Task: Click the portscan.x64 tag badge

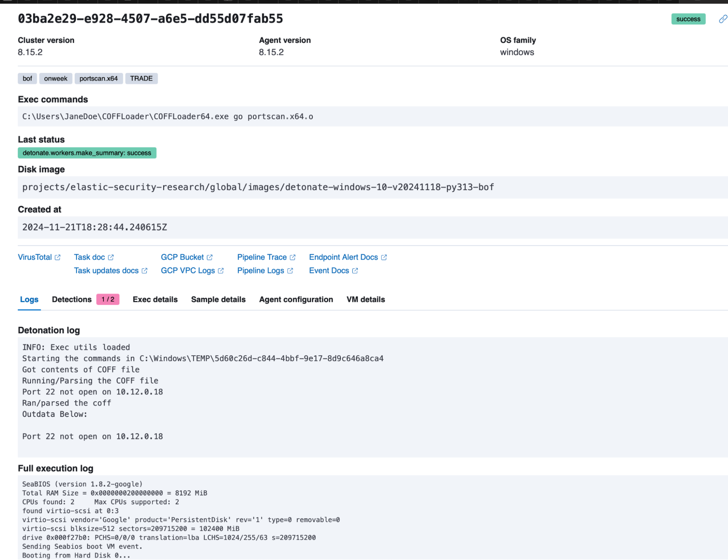Action: (x=98, y=79)
